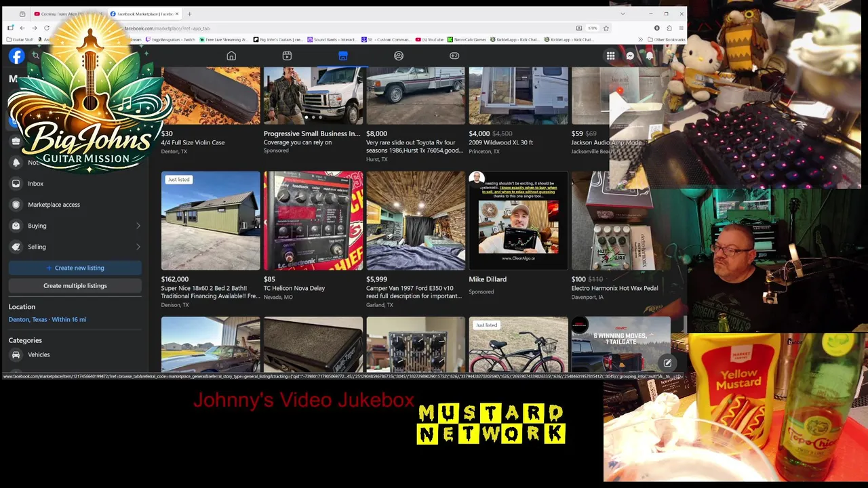Screen dimensions: 868x488
Task: Expand the Other Bookmarks folder
Action: coord(666,39)
